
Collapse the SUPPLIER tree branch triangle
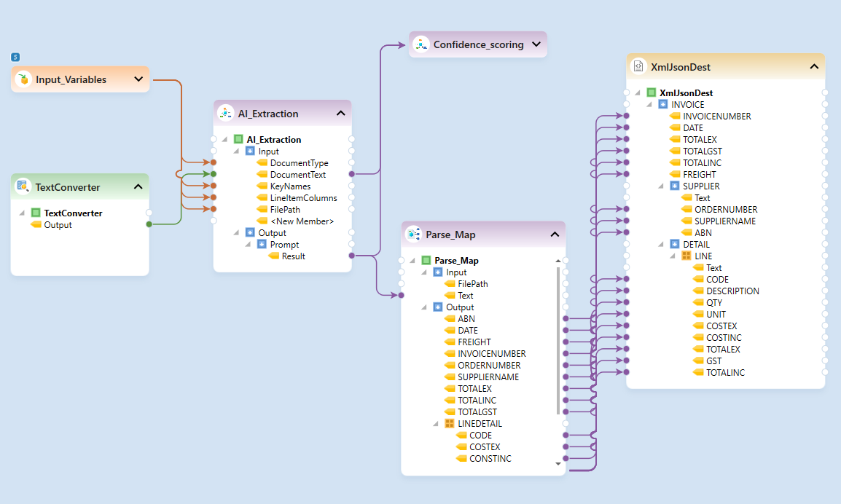[661, 186]
